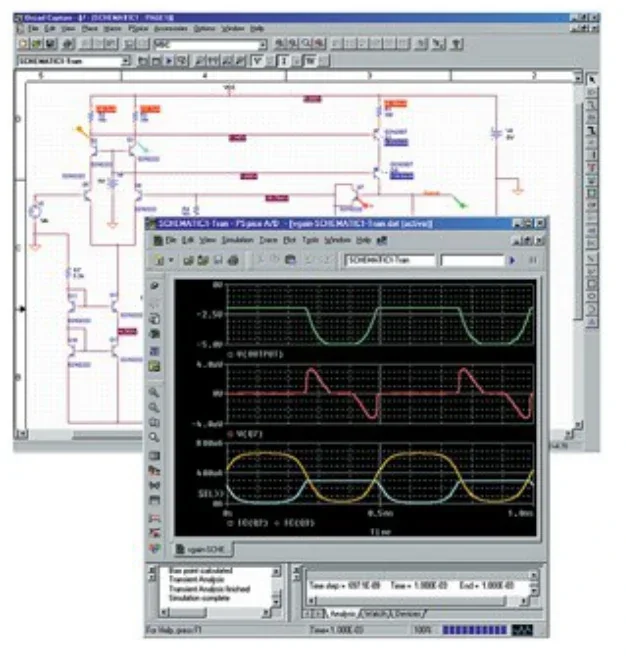Image resolution: width=626 pixels, height=663 pixels.
Task: Toggle the voltage bias display V button
Action: pos(257,61)
